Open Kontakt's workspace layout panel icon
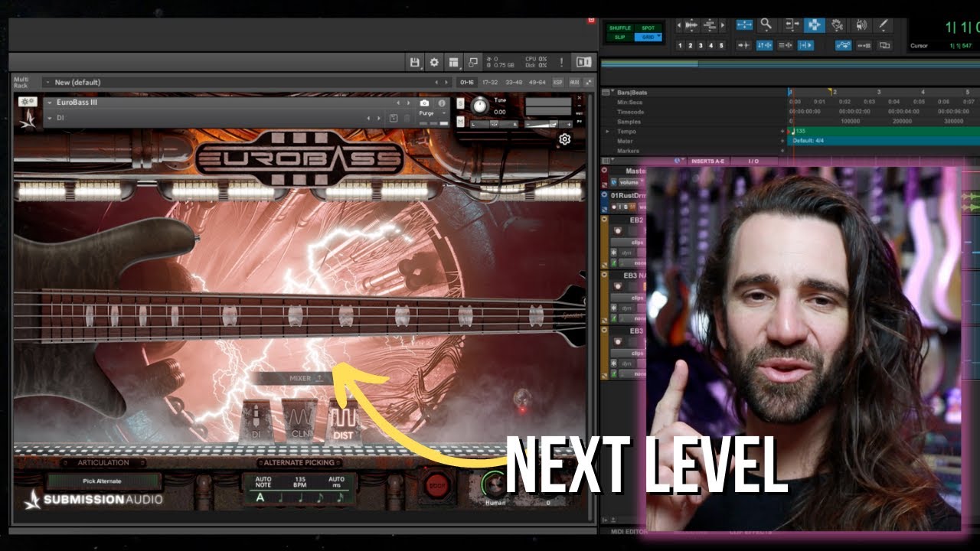This screenshot has width=980, height=551. 453,63
